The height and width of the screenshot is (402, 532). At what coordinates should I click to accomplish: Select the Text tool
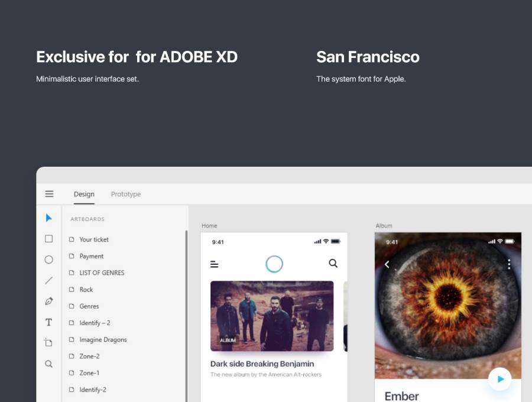pyautogui.click(x=49, y=322)
